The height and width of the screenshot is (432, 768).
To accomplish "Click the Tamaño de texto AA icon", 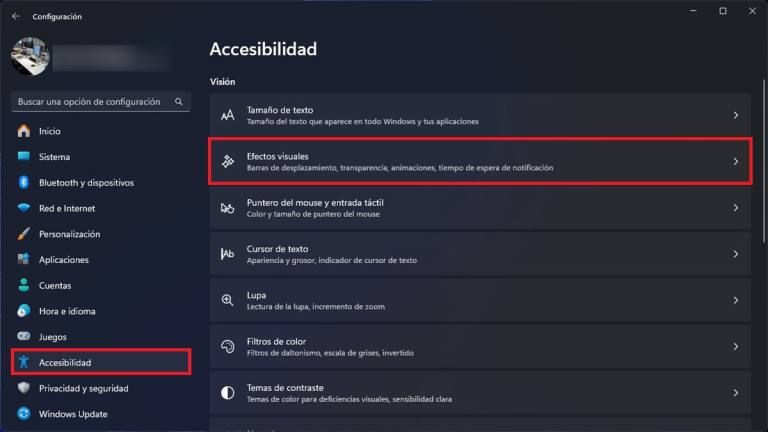I will 227,115.
